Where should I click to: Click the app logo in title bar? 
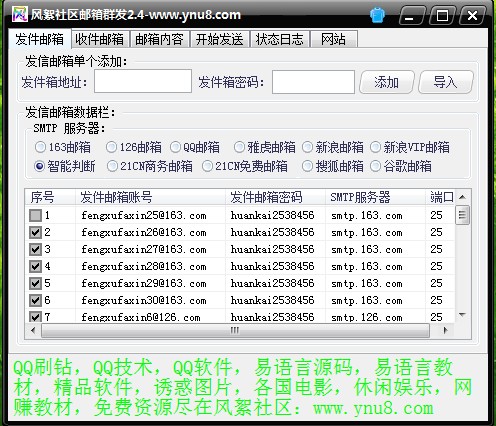[x=19, y=14]
